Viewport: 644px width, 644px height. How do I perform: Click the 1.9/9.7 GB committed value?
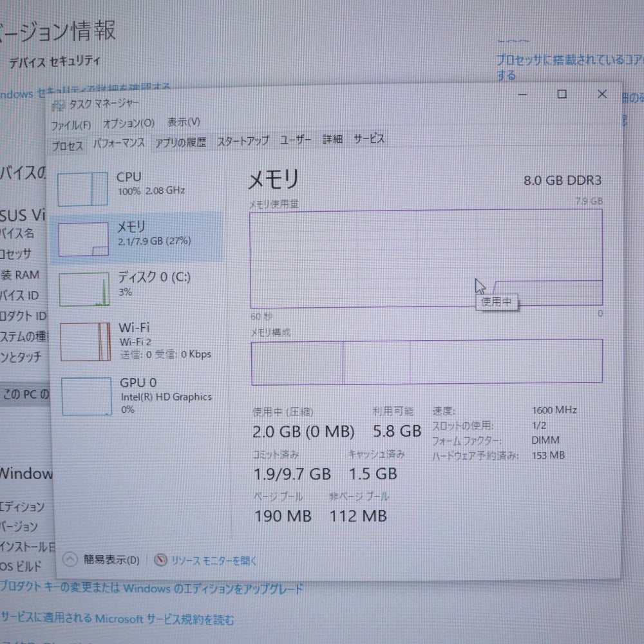pyautogui.click(x=292, y=474)
